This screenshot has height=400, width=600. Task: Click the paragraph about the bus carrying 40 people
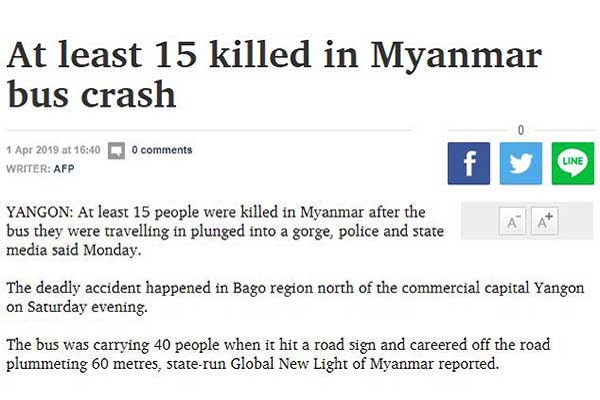[270, 354]
